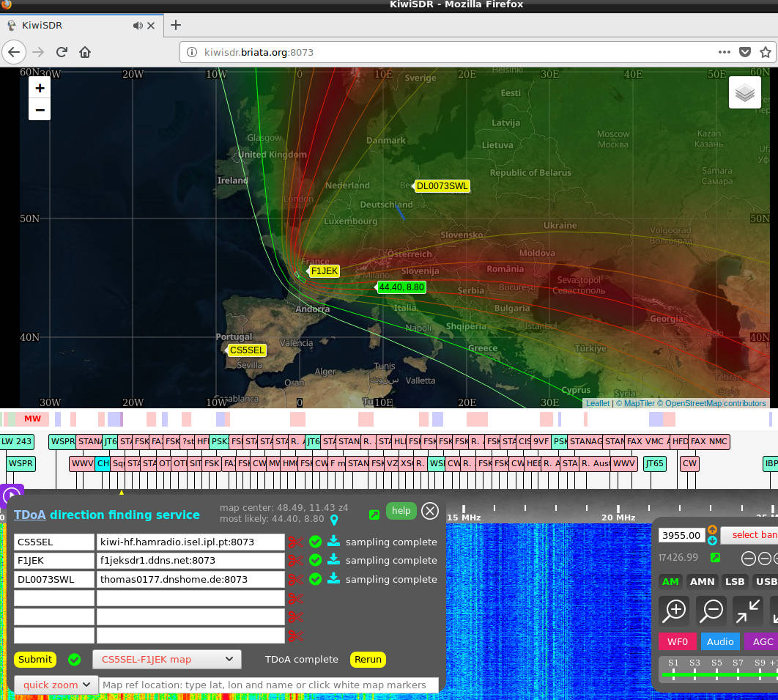Click the green help button

click(x=401, y=511)
